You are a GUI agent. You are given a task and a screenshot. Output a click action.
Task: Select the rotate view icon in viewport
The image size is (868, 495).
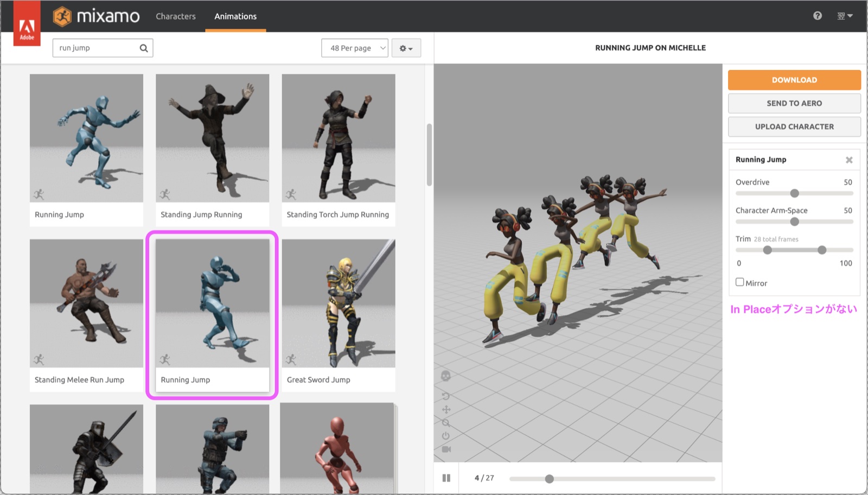click(x=445, y=396)
